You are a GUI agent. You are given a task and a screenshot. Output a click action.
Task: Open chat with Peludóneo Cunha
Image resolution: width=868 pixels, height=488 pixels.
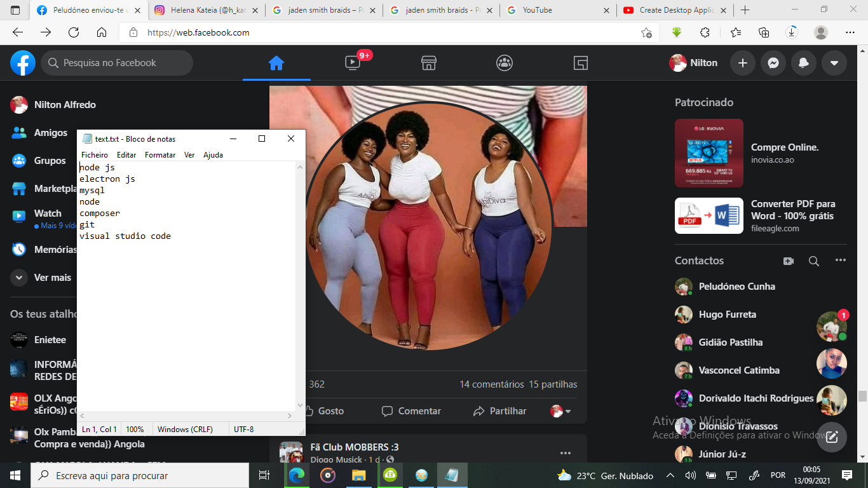click(x=736, y=287)
